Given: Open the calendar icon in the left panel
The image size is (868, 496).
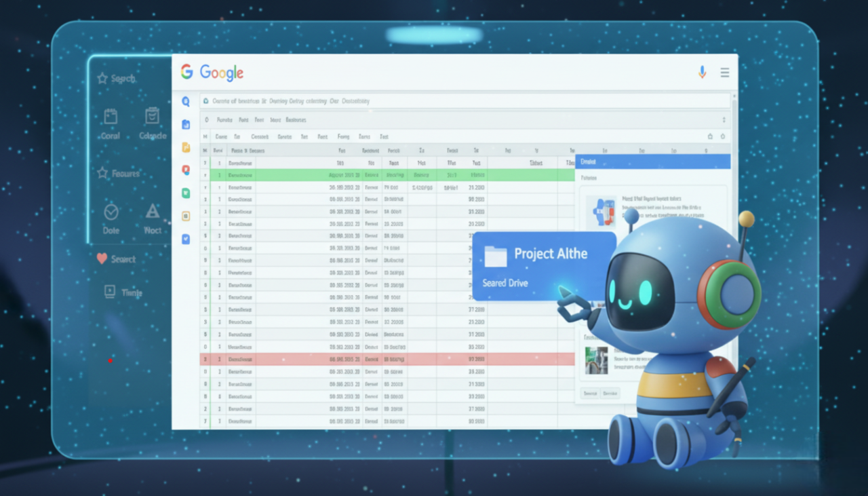Looking at the screenshot, I should 111,117.
